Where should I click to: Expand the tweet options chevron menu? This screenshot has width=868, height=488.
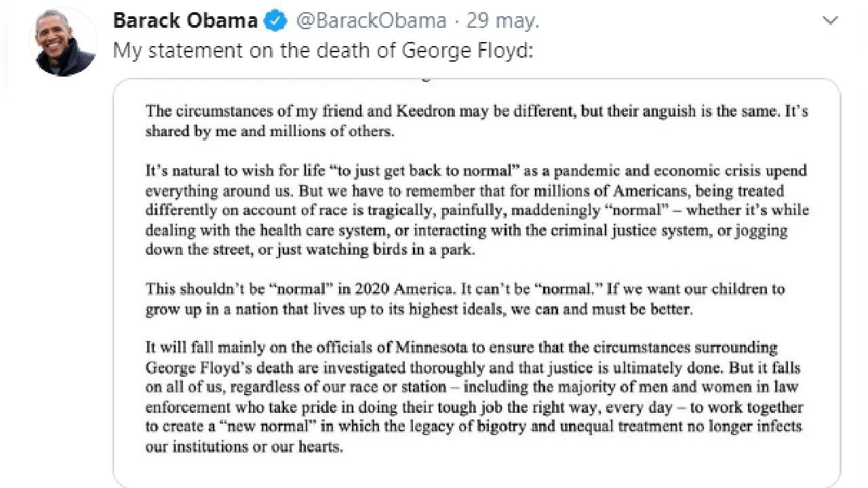click(830, 21)
